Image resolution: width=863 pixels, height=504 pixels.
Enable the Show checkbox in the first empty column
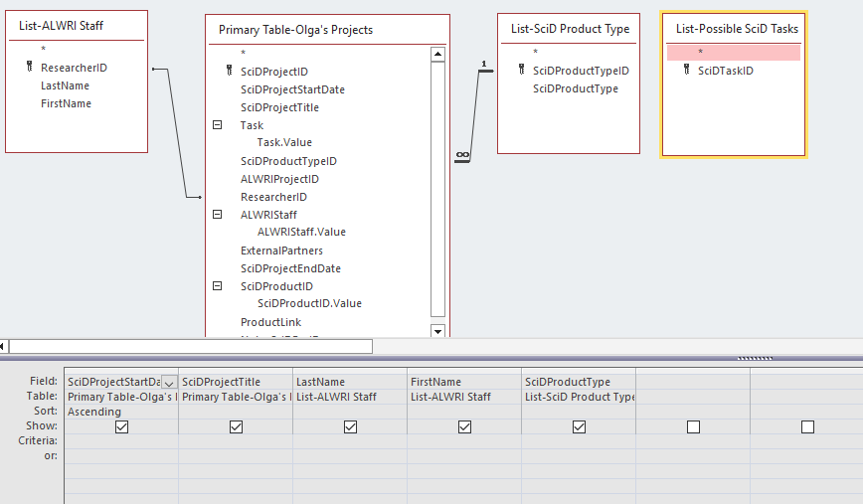tap(693, 426)
